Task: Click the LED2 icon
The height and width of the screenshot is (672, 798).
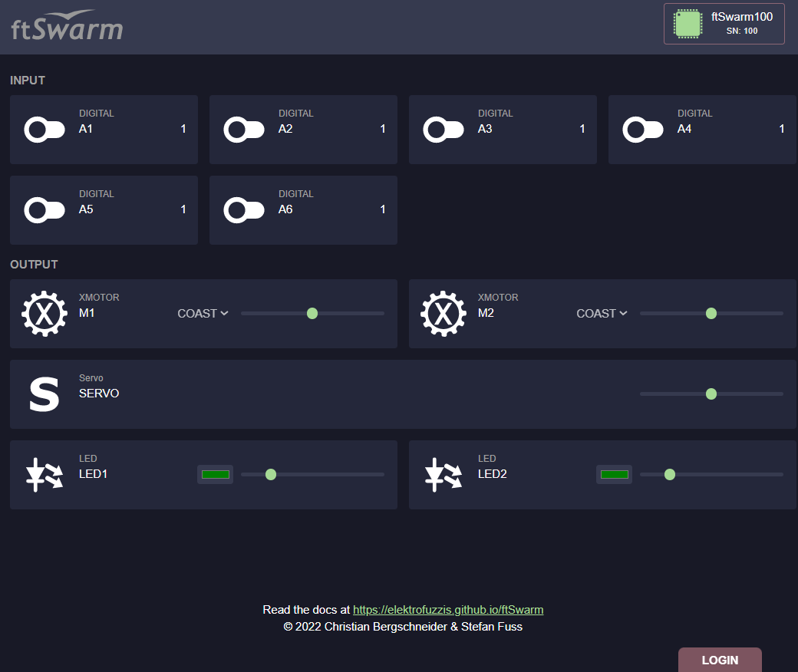Action: [x=443, y=474]
